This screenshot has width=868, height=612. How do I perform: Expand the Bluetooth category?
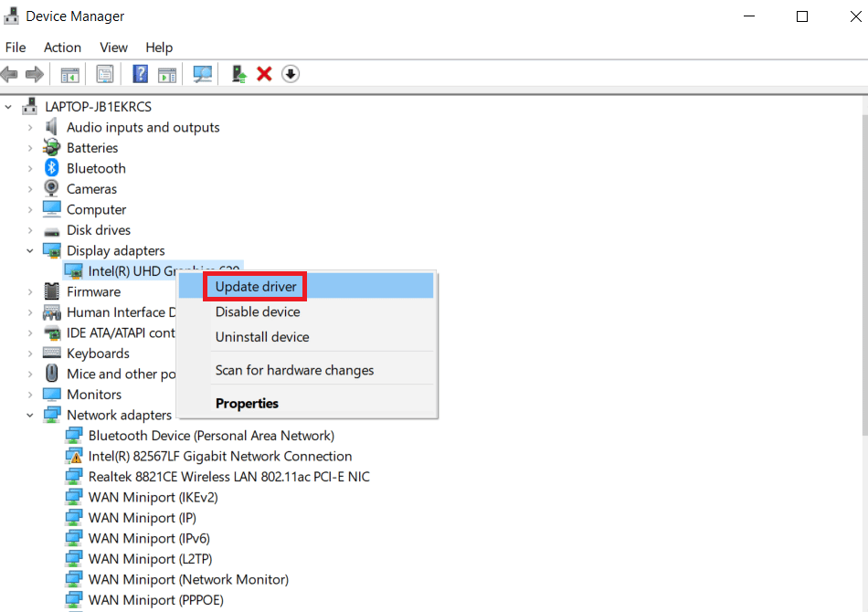[28, 168]
